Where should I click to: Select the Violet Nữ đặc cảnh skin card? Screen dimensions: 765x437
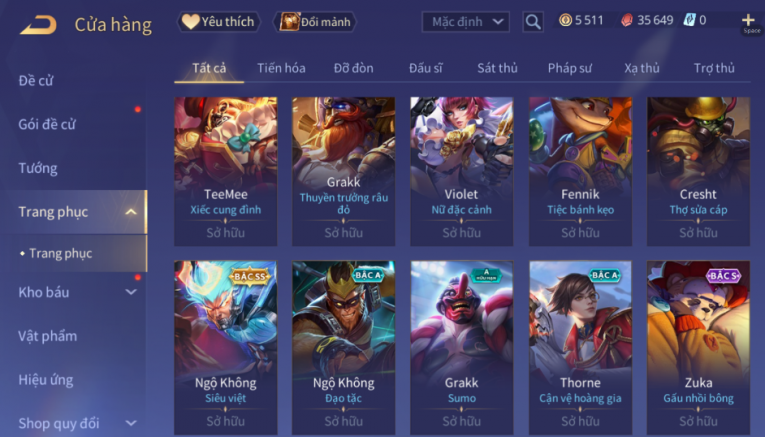462,171
